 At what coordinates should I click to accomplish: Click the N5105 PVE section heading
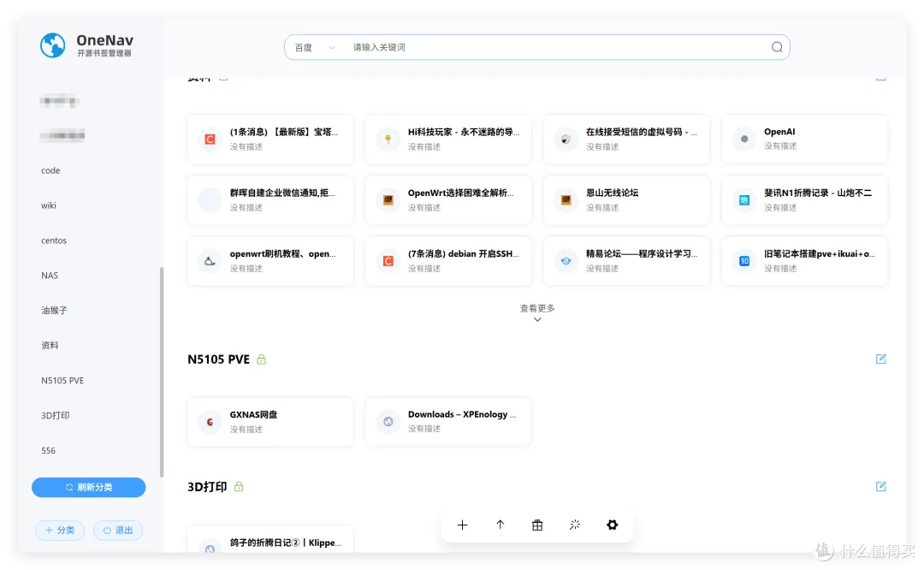point(219,359)
